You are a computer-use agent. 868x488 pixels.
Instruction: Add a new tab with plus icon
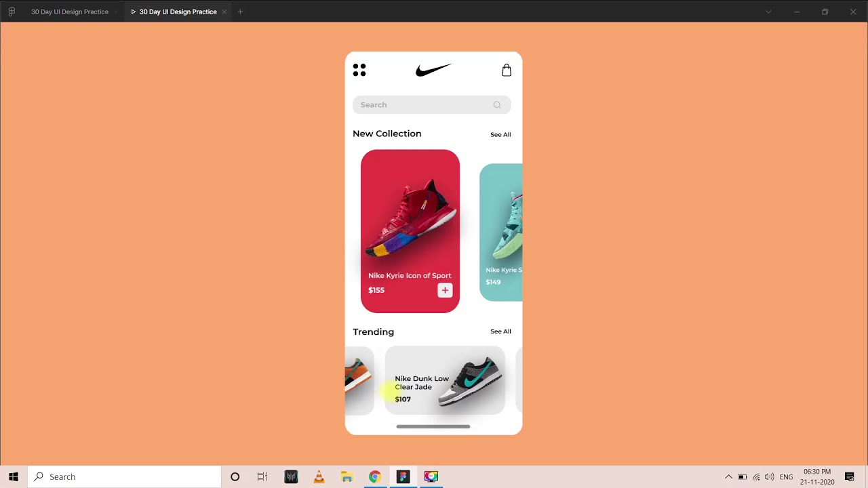(x=240, y=12)
